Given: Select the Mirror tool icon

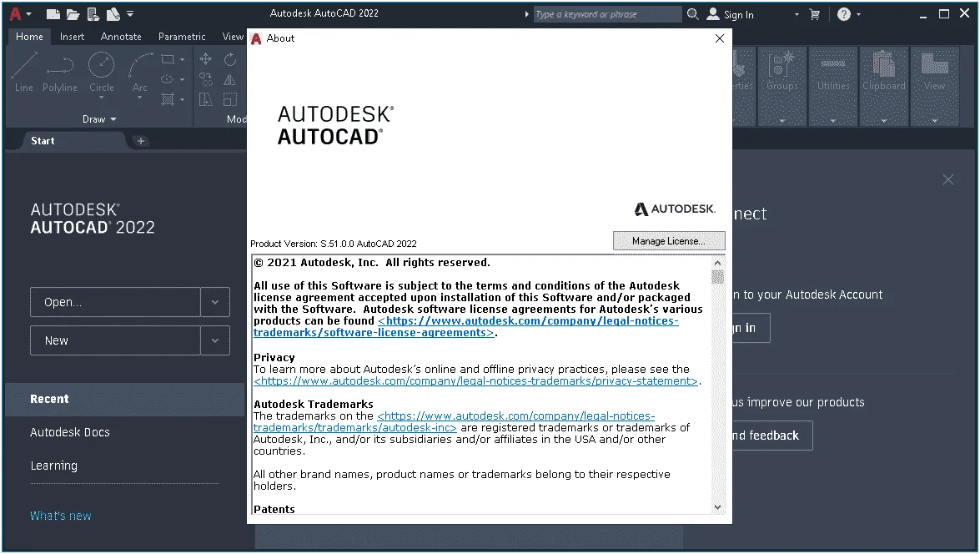Looking at the screenshot, I should pyautogui.click(x=230, y=79).
